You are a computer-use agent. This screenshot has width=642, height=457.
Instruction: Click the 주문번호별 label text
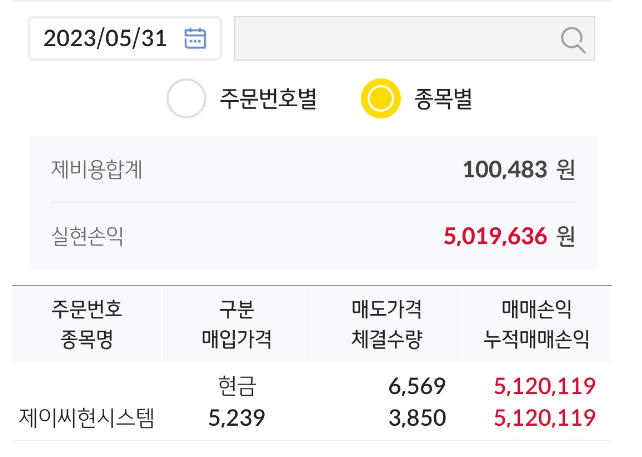click(268, 99)
